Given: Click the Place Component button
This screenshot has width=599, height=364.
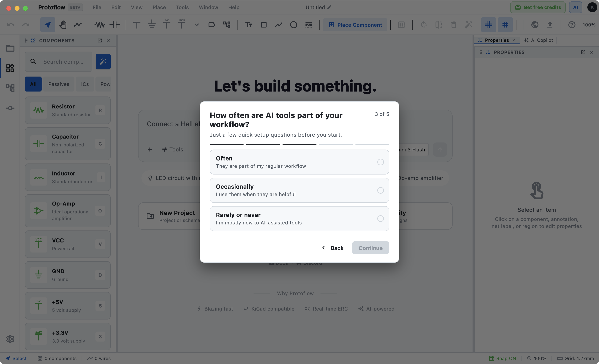Looking at the screenshot, I should pyautogui.click(x=355, y=25).
